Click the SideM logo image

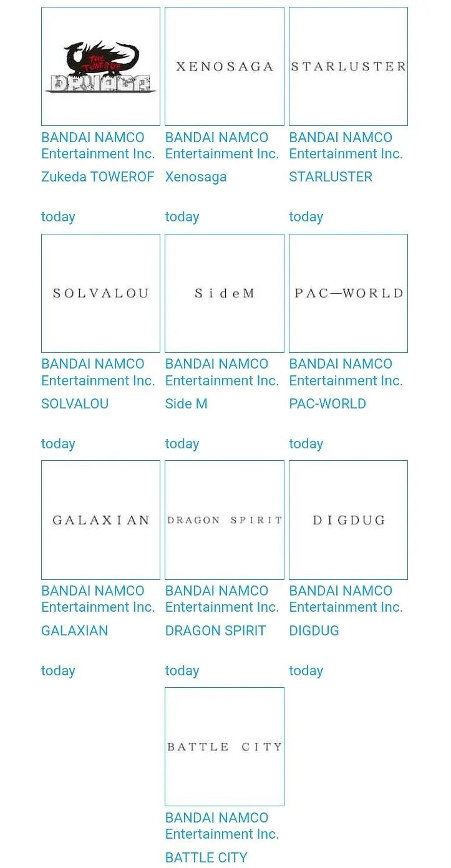(225, 293)
